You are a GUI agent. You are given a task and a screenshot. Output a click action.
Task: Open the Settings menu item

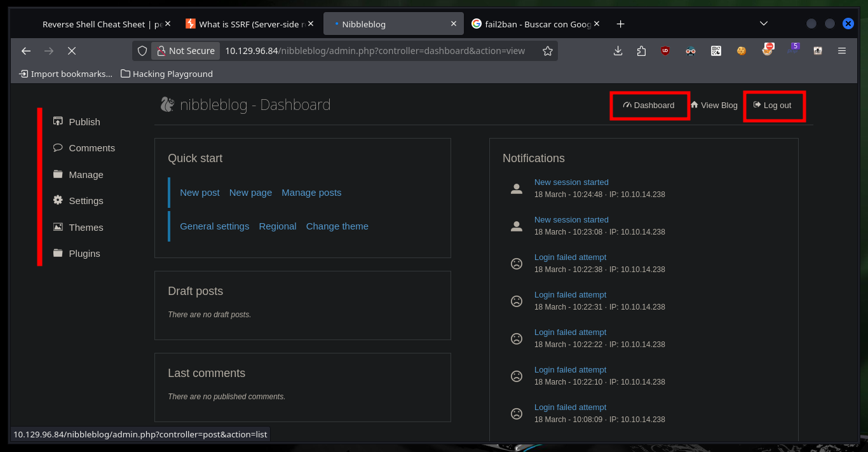[86, 200]
